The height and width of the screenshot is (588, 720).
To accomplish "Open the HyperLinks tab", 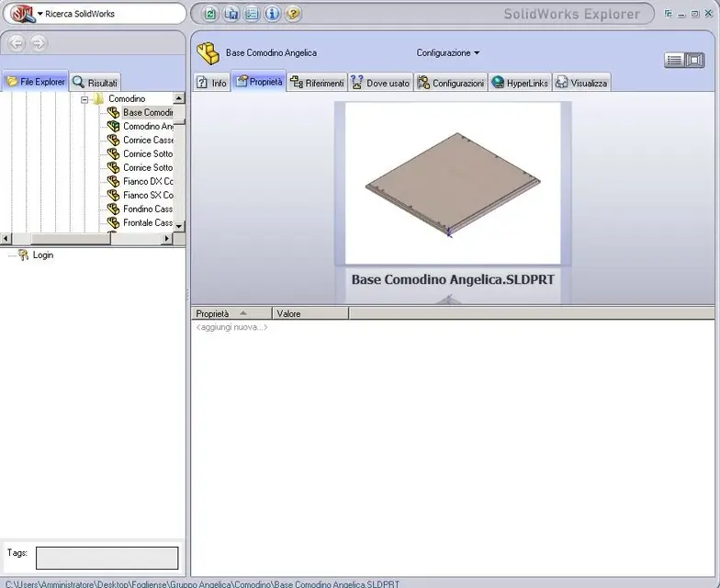I will (520, 83).
